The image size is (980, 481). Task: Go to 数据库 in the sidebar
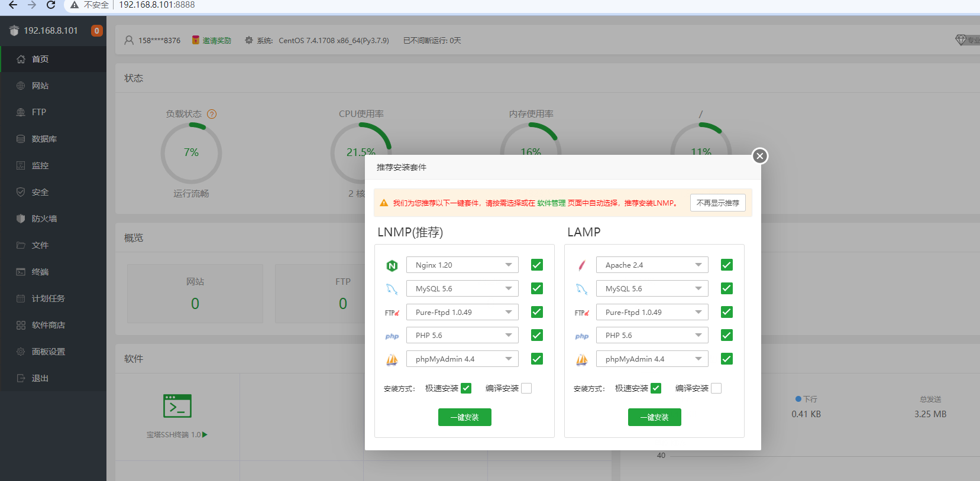pos(53,139)
